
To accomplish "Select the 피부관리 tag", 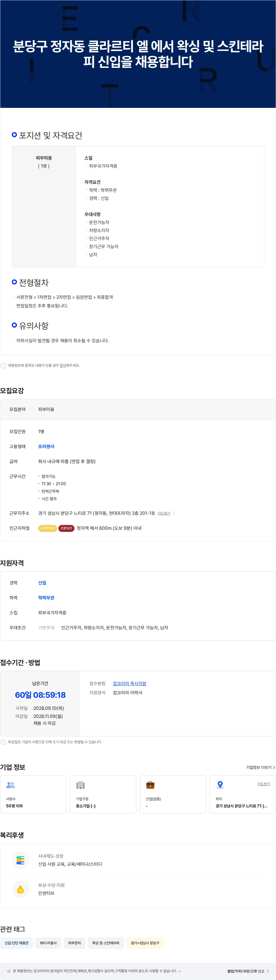I will [74, 943].
